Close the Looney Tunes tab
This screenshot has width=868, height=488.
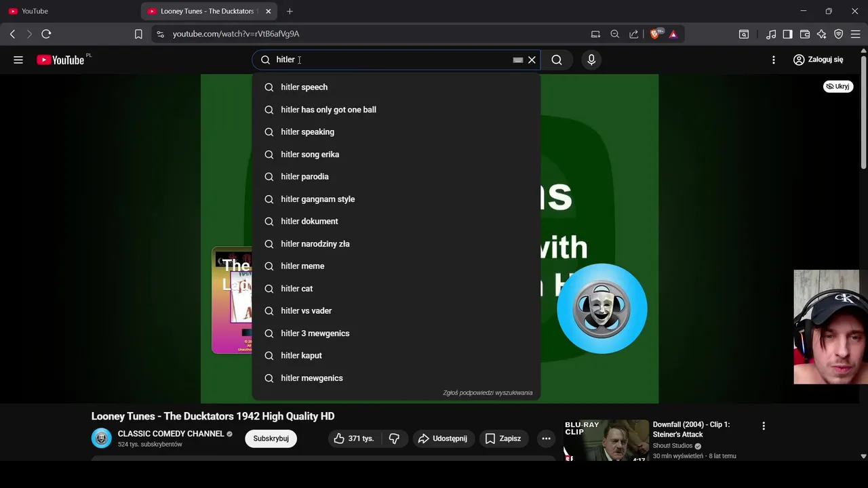tap(269, 11)
